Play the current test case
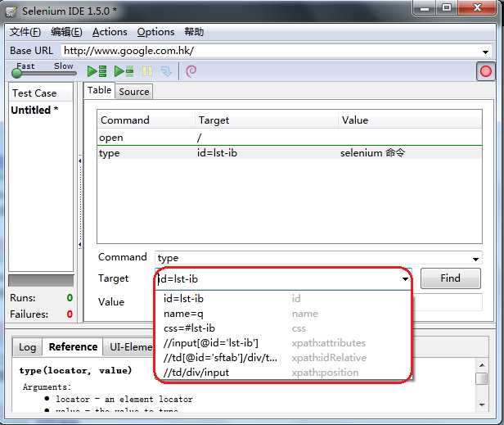The height and width of the screenshot is (425, 504). pos(124,70)
